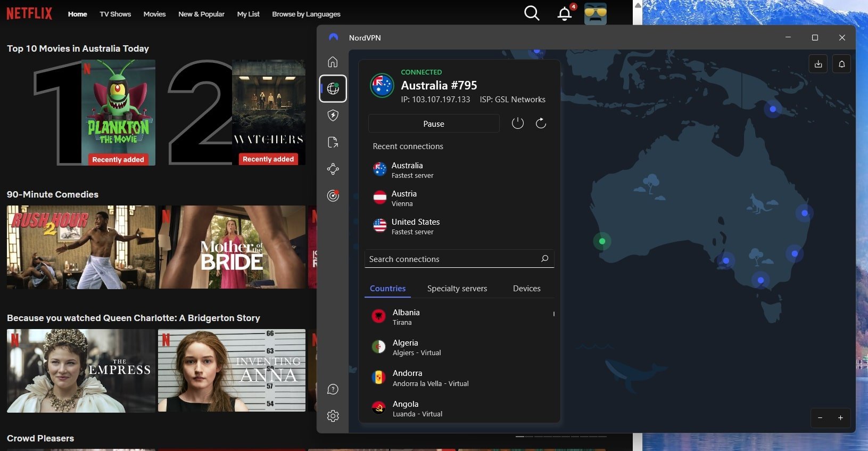This screenshot has height=451, width=868.
Task: Select the globe VPN connection sidebar icon
Action: pos(333,88)
